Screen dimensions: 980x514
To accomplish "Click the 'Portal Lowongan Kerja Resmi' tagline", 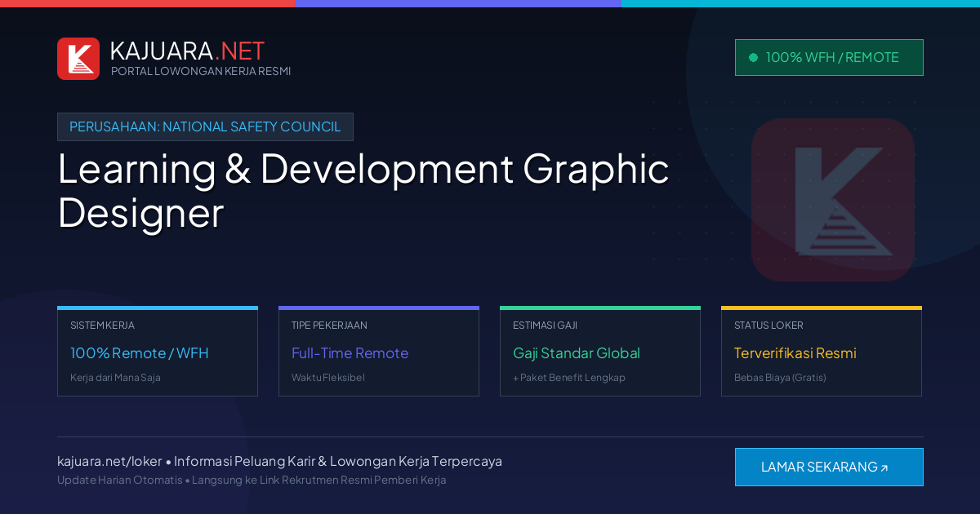I will coord(201,71).
